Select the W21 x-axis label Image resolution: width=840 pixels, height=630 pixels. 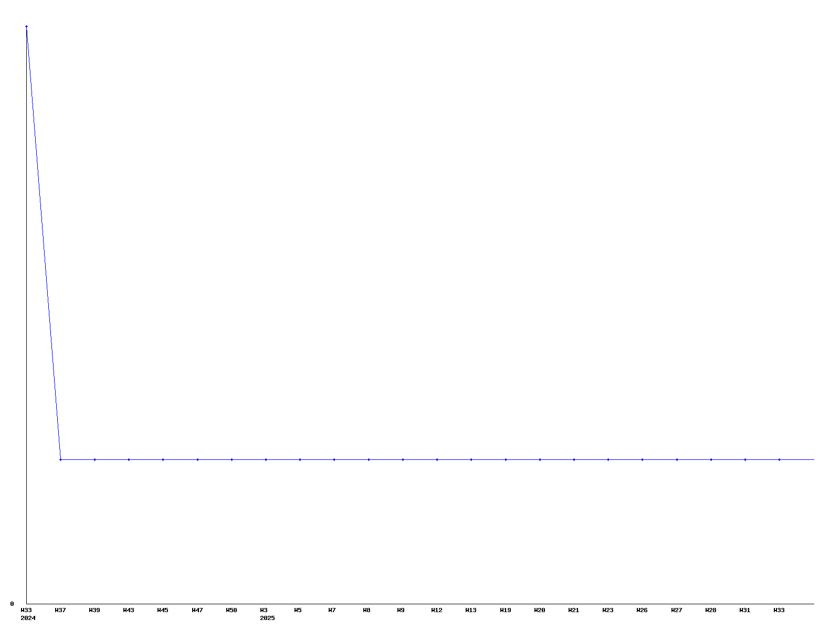(574, 610)
